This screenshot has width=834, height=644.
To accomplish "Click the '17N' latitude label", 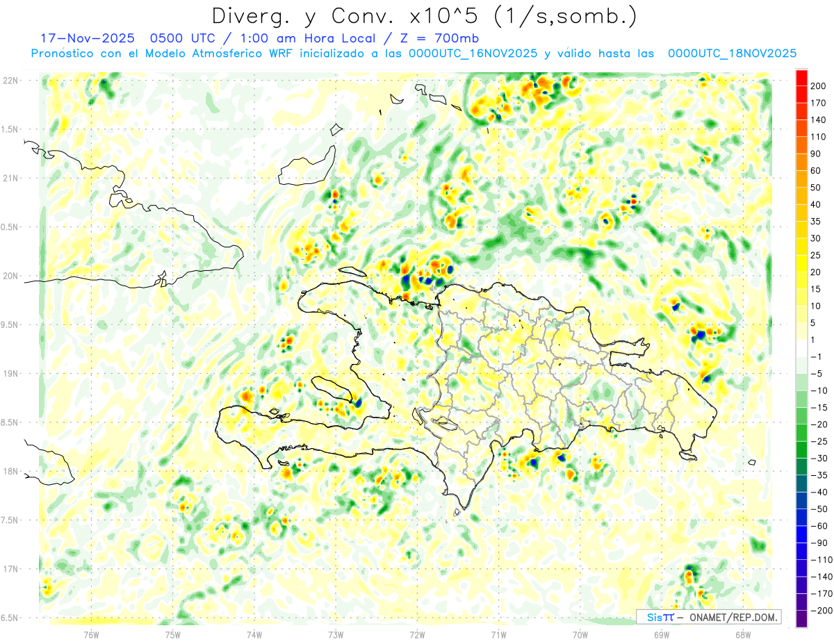I will click(x=10, y=569).
